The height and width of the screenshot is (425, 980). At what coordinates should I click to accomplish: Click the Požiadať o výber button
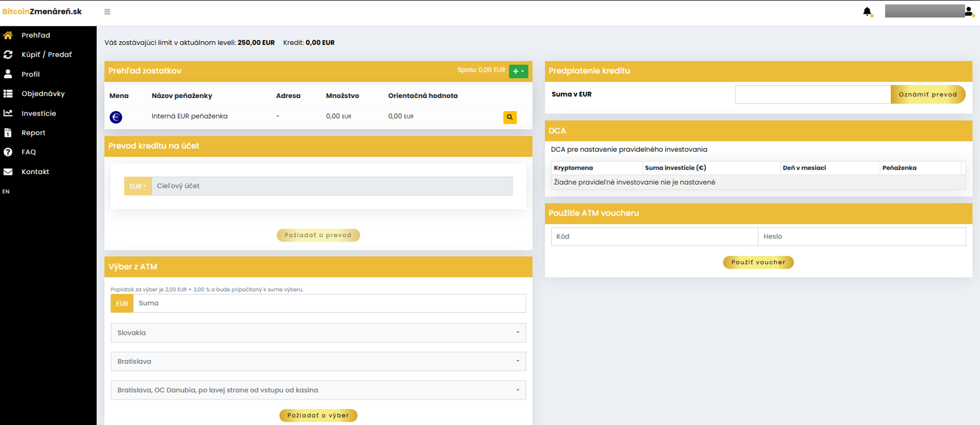[318, 416]
